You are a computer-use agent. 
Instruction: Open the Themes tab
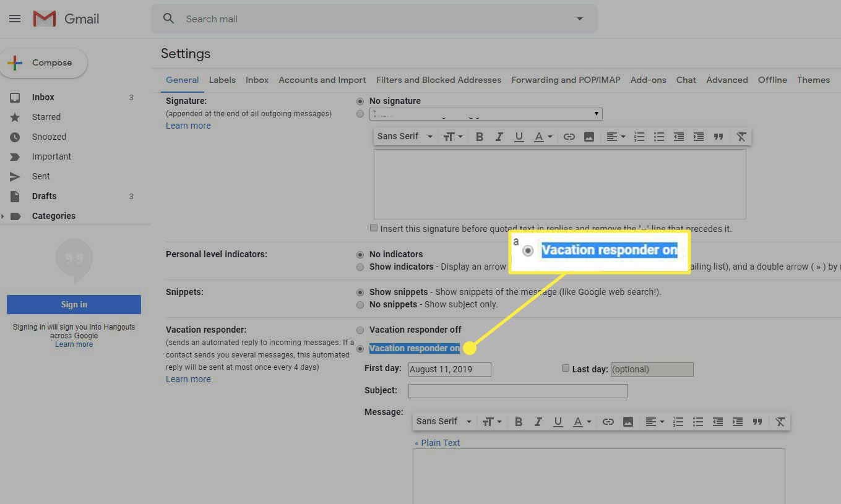(x=813, y=80)
